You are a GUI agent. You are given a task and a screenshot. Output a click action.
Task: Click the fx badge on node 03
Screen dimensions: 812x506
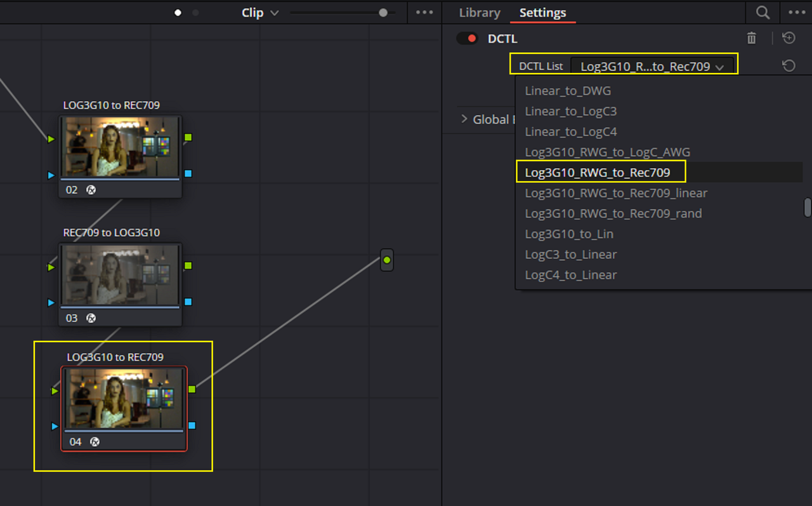click(x=91, y=317)
